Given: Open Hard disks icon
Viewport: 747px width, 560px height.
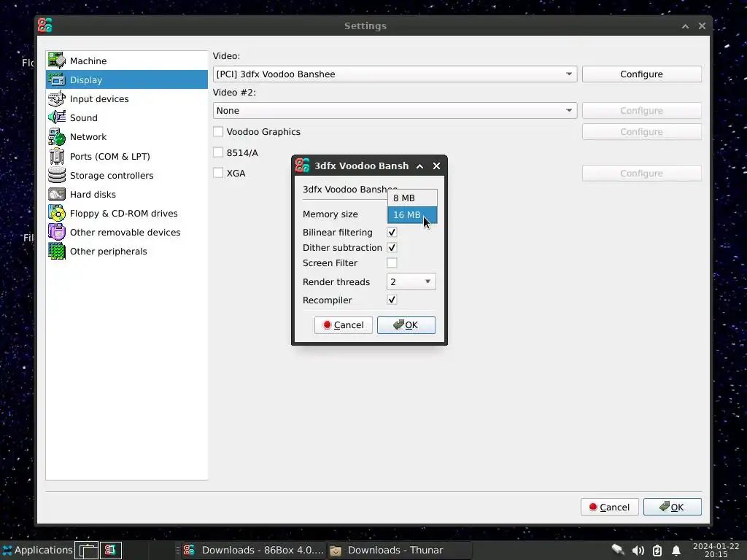Looking at the screenshot, I should [x=57, y=194].
